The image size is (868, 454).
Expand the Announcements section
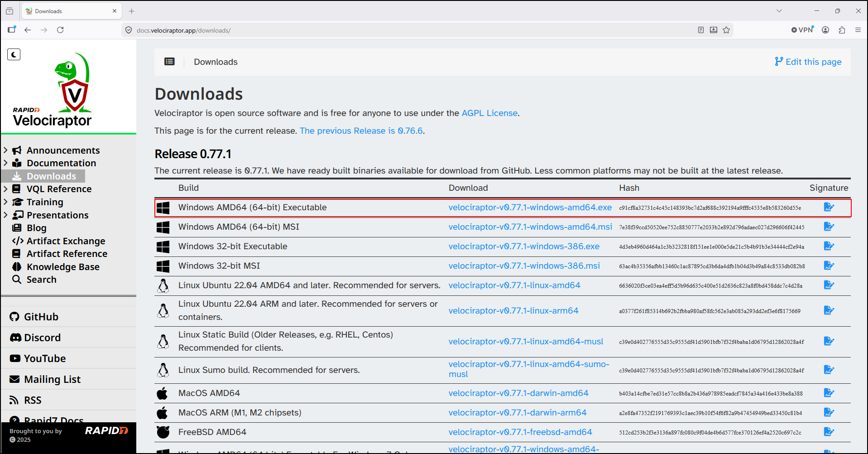tap(5, 150)
